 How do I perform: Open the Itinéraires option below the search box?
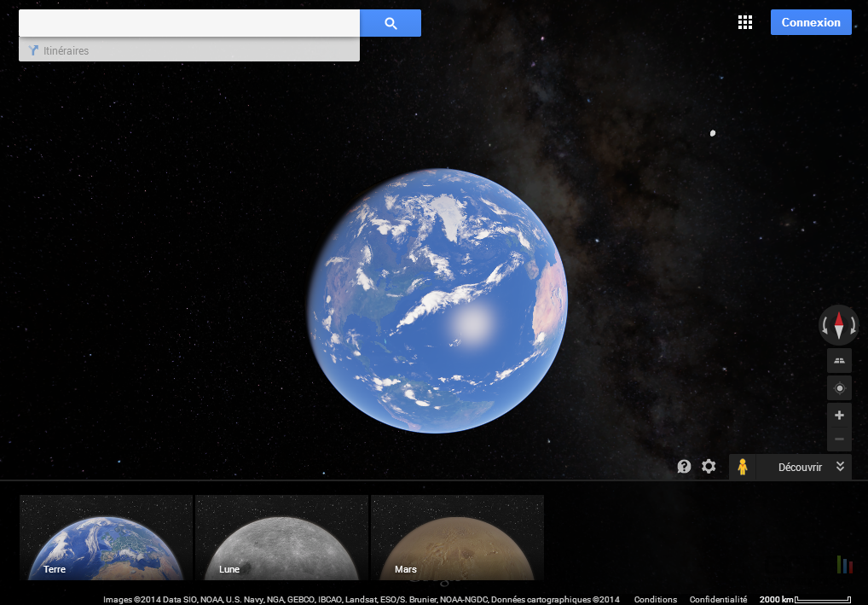[x=66, y=50]
